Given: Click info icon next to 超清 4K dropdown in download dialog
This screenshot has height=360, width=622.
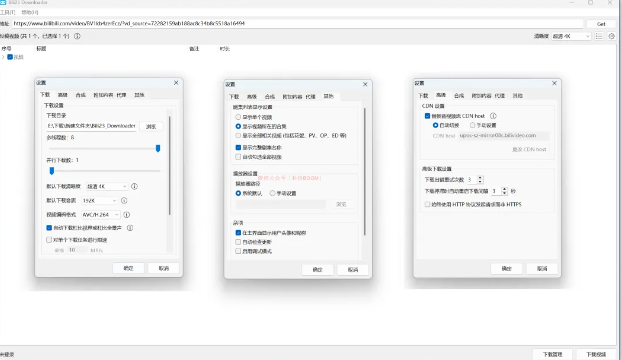Looking at the screenshot, I should pos(134,186).
